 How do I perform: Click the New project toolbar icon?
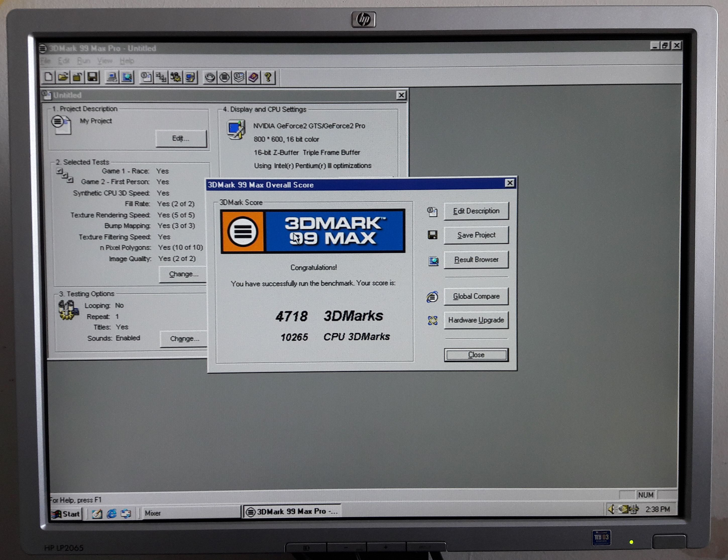point(48,77)
